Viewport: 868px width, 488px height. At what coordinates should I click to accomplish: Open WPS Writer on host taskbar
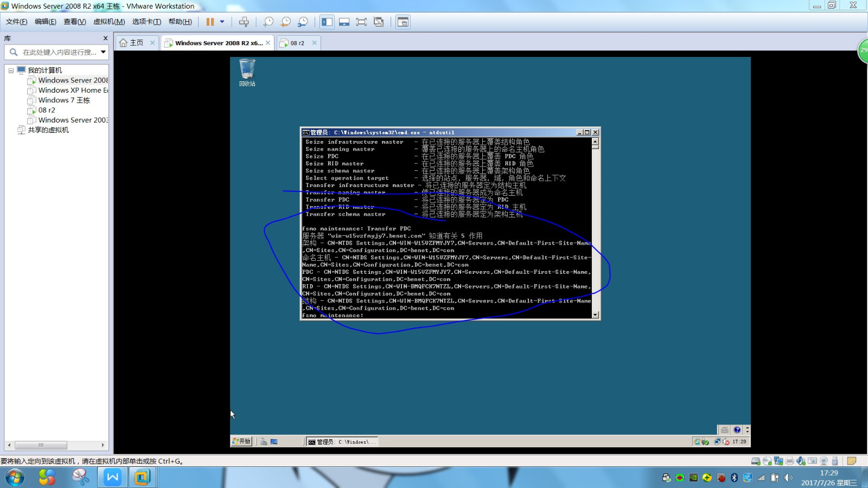pos(113,477)
